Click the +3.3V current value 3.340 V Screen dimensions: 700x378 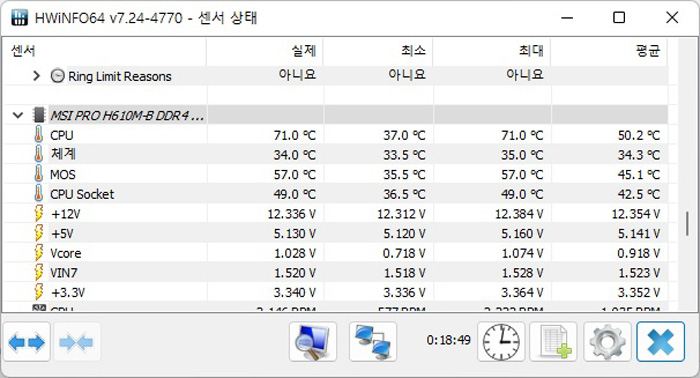click(x=295, y=292)
